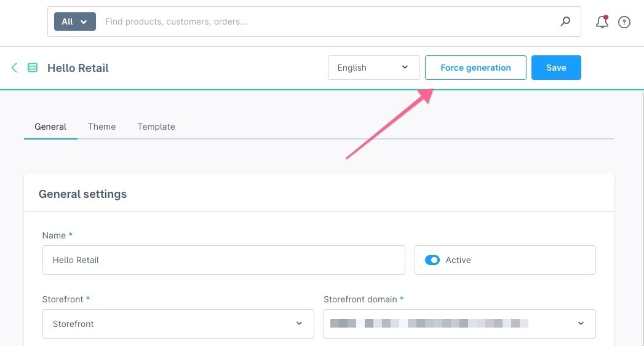Click the Active label text
Viewport: 644px width, 346px height.
click(458, 260)
